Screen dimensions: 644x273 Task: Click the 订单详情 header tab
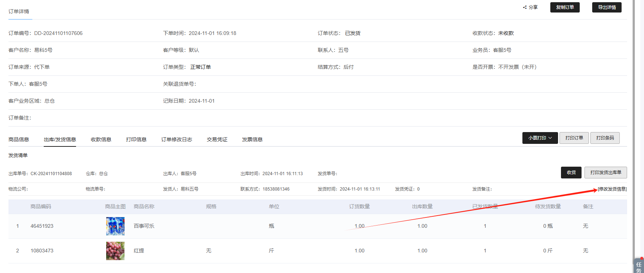tap(19, 11)
